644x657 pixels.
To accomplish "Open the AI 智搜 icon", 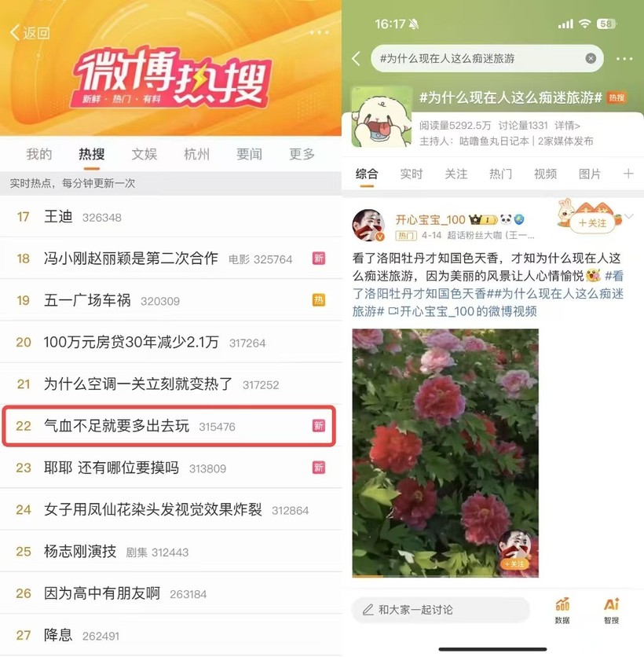I will click(x=611, y=610).
